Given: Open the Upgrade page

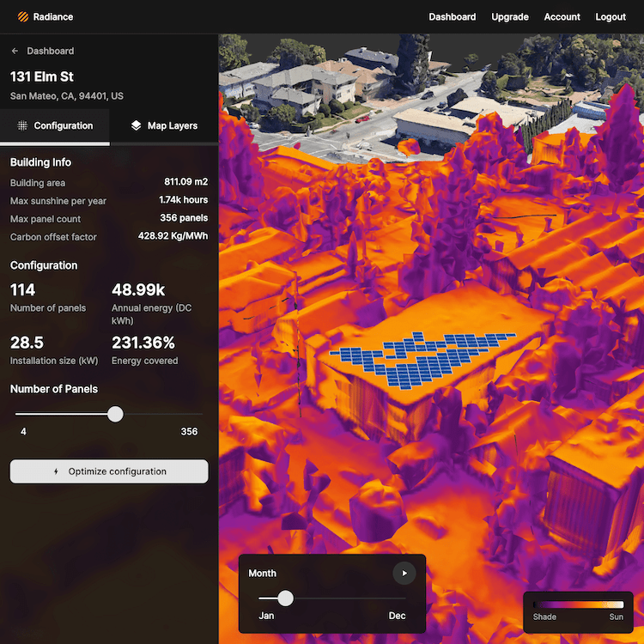Looking at the screenshot, I should [510, 17].
